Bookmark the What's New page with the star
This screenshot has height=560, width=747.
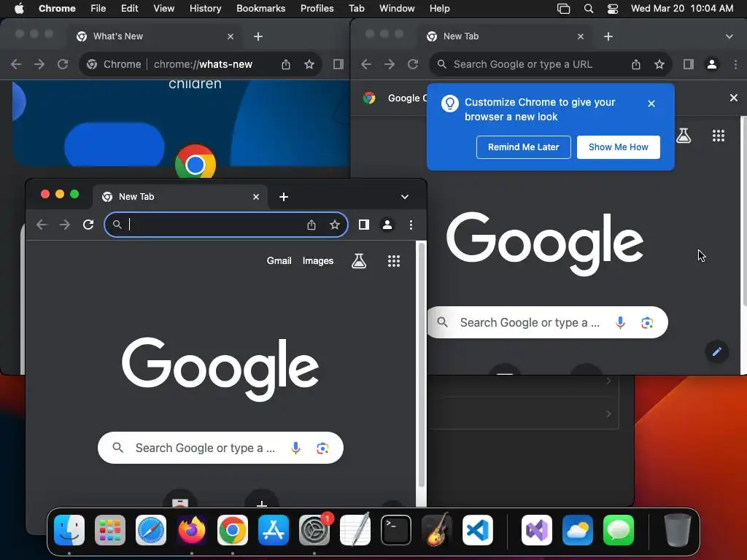click(x=309, y=64)
